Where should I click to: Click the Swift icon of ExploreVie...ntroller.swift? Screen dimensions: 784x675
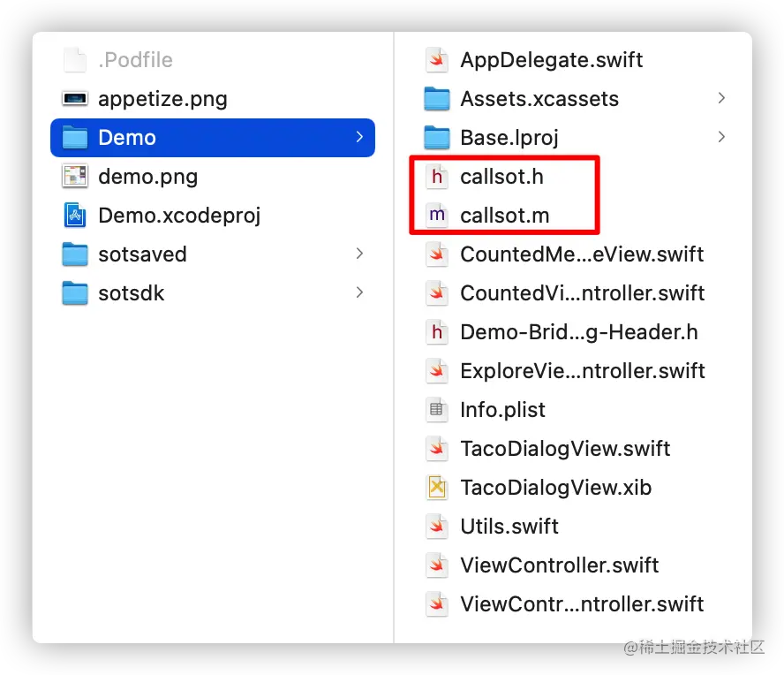[x=437, y=371]
